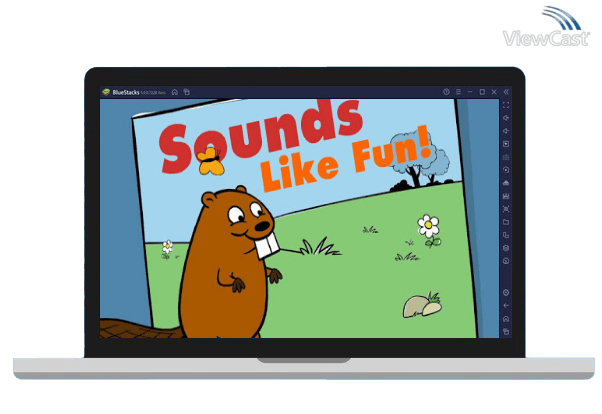The width and height of the screenshot is (602, 414).
Task: Take a screenshot via sidebar icon
Action: tap(506, 209)
